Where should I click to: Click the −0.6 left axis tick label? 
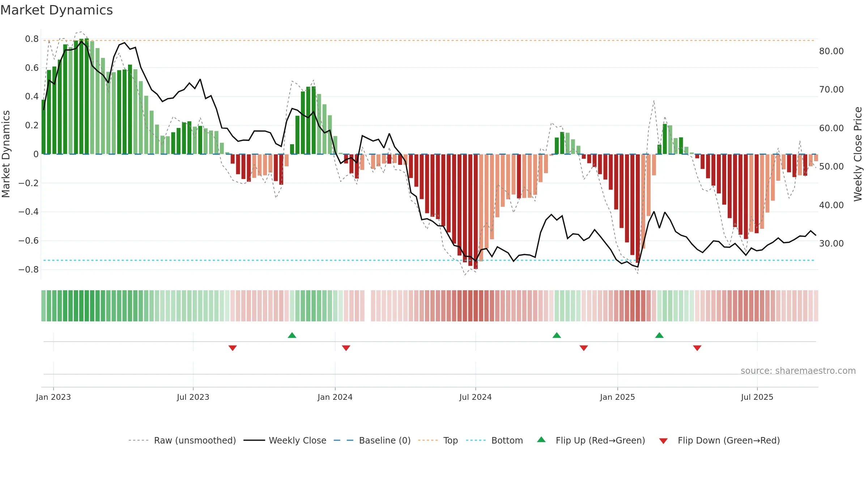pos(28,240)
